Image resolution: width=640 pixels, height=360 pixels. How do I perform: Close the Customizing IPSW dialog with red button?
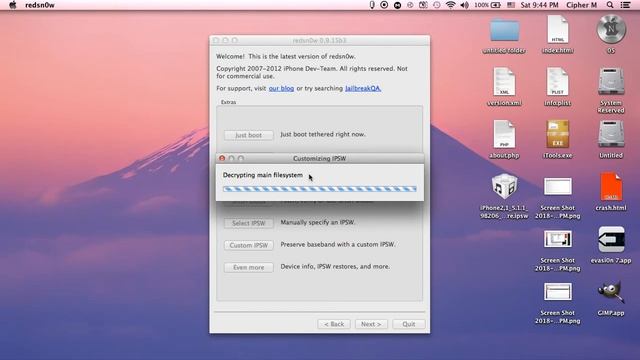pyautogui.click(x=222, y=158)
